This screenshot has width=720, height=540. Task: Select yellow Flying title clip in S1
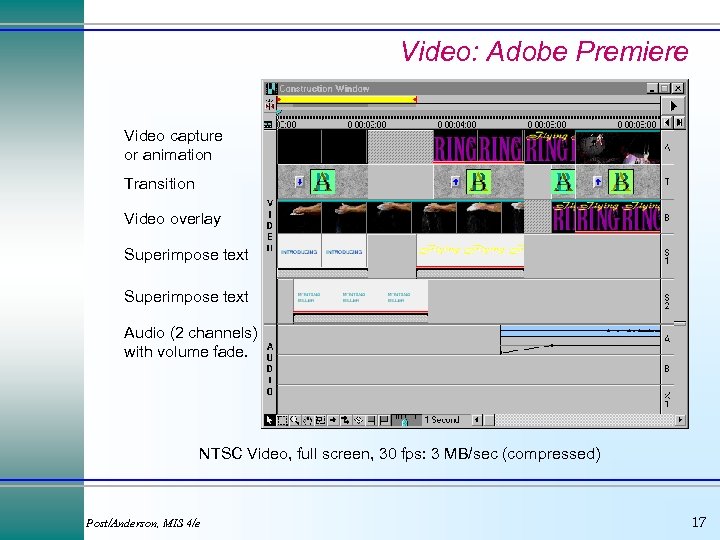(x=470, y=251)
